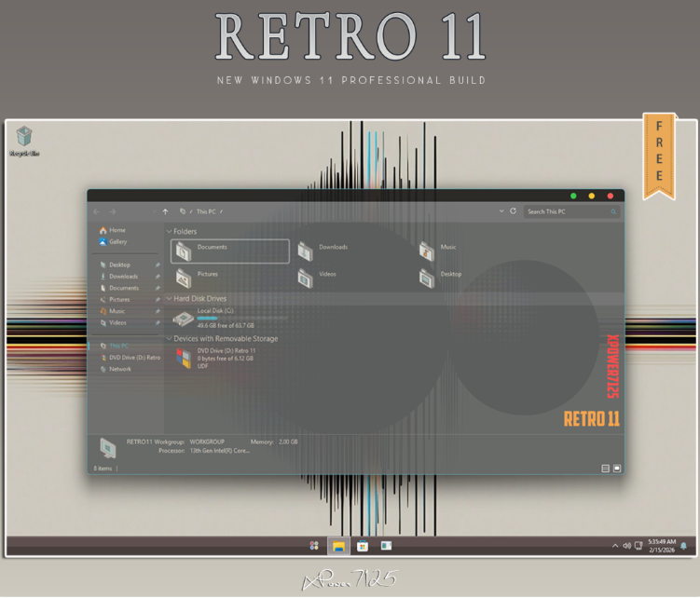Go back with the back arrow
The width and height of the screenshot is (700, 598).
click(96, 211)
